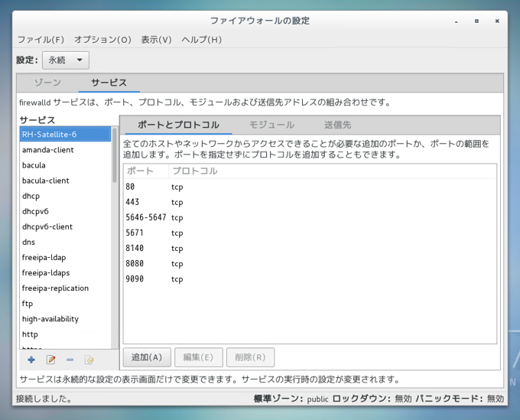The height and width of the screenshot is (420, 520).
Task: Switch to the ゾーン tab
Action: pyautogui.click(x=47, y=83)
